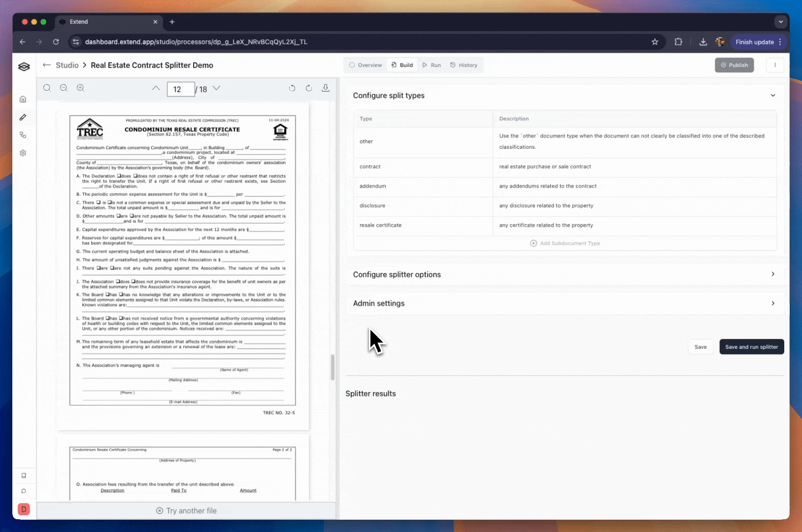The image size is (802, 532).
Task: Go to previous page with up arrow
Action: tap(156, 88)
